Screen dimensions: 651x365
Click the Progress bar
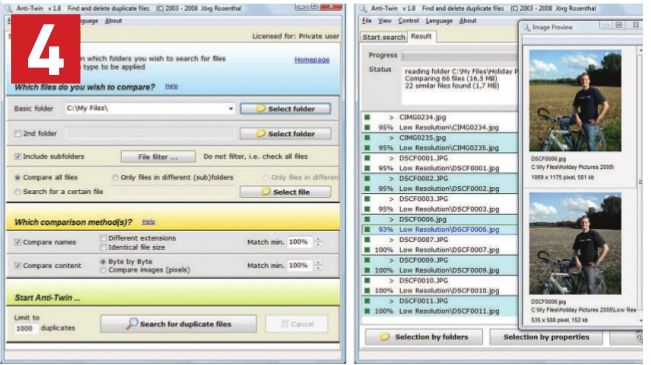(460, 56)
